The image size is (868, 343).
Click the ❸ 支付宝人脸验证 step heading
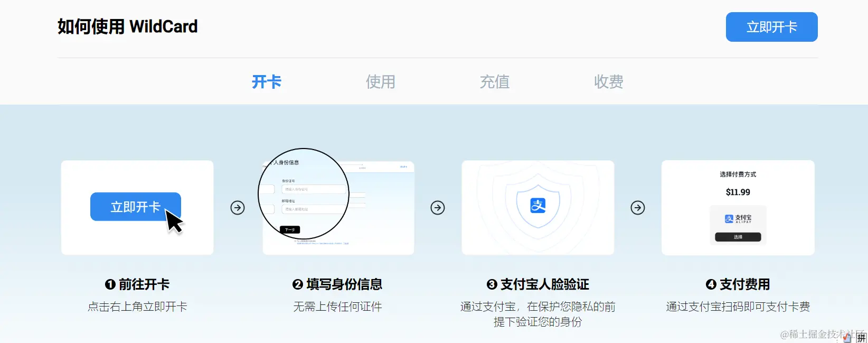[x=538, y=284]
